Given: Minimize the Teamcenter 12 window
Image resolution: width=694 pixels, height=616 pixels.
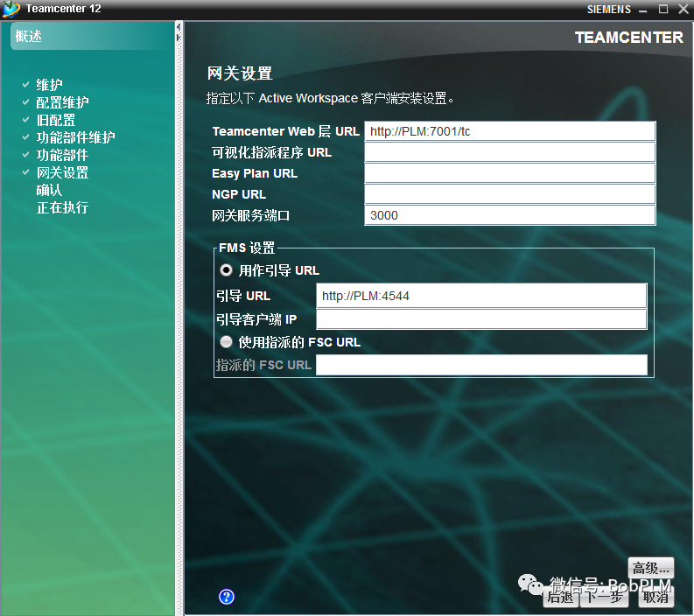Looking at the screenshot, I should [643, 10].
